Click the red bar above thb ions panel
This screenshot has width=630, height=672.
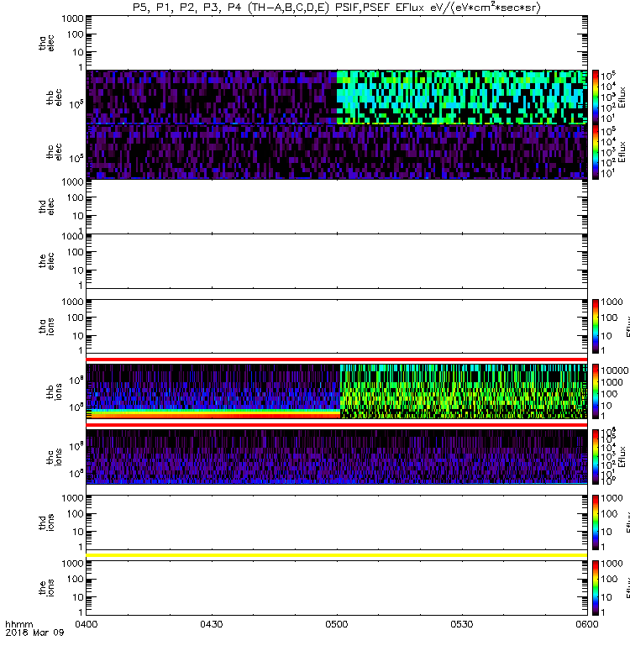tap(337, 360)
